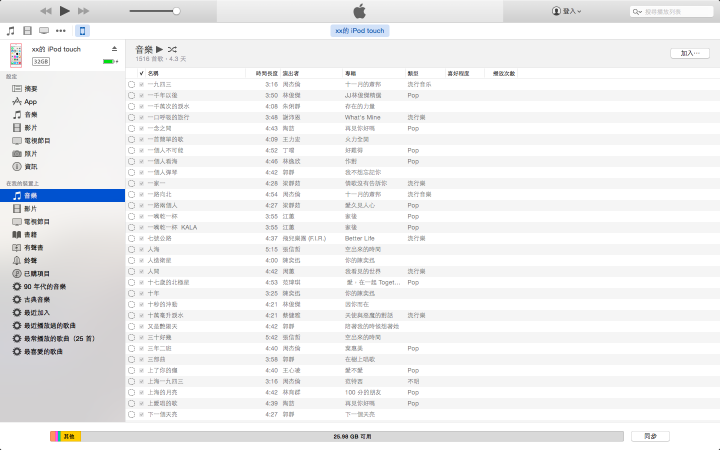Uncheck the song 一念之間
720x450 pixels.
point(141,129)
